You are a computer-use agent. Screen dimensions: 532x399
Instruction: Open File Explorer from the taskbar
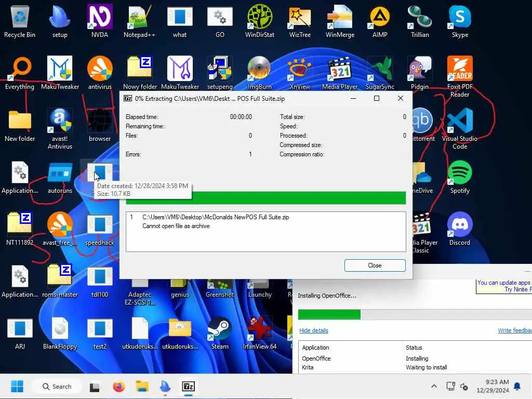click(142, 387)
